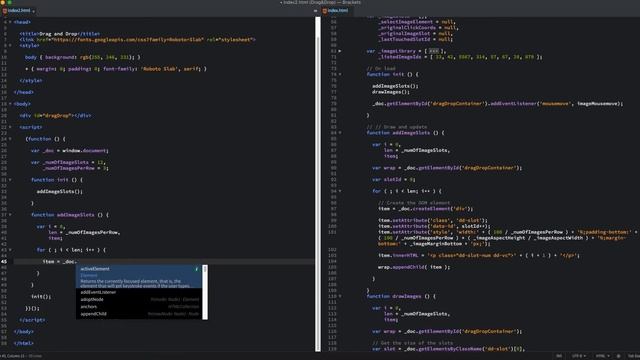Screen dimensions: 640x360
Task: Click 'init();' call in left pane
Action: (x=41, y=296)
